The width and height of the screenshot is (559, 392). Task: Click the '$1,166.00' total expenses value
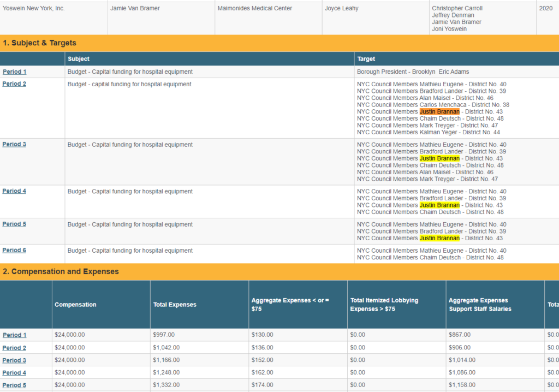point(166,360)
